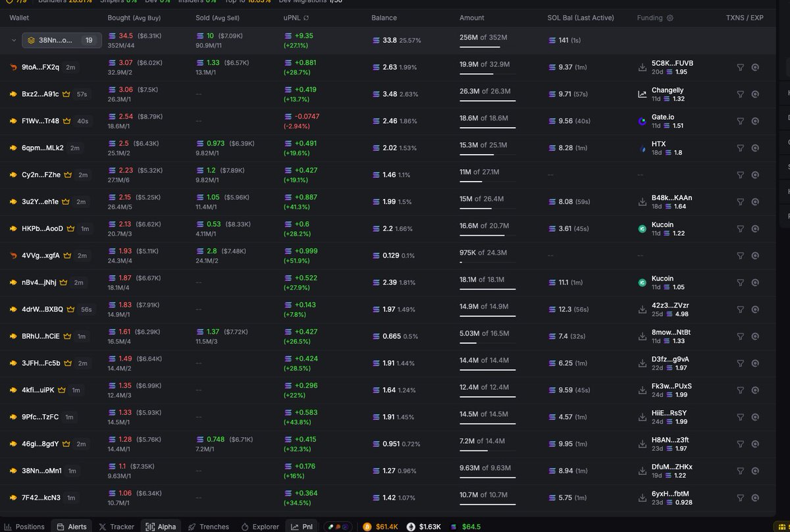Open explorer icon in F1Wv...Tr48 row

755,121
